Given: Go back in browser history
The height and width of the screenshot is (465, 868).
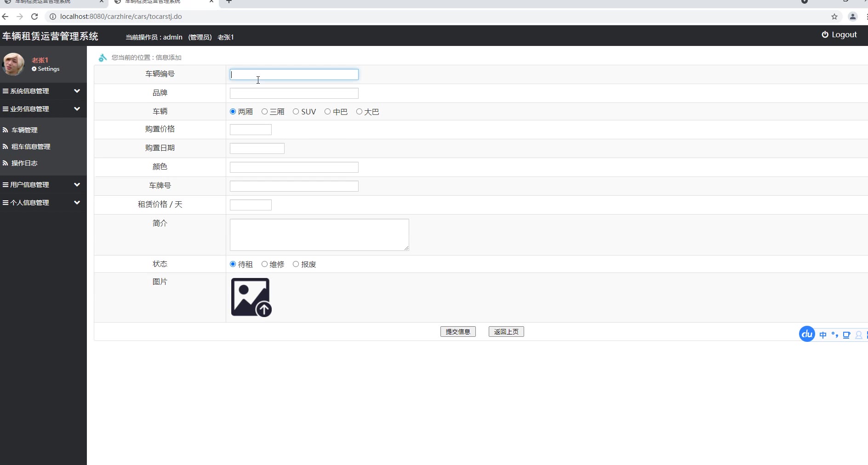Looking at the screenshot, I should point(6,17).
